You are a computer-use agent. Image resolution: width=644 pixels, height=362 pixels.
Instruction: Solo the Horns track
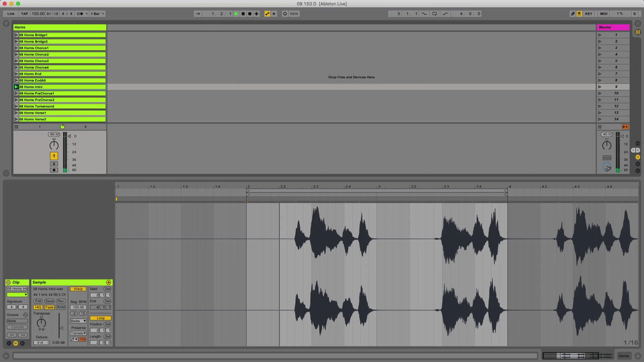click(54, 164)
